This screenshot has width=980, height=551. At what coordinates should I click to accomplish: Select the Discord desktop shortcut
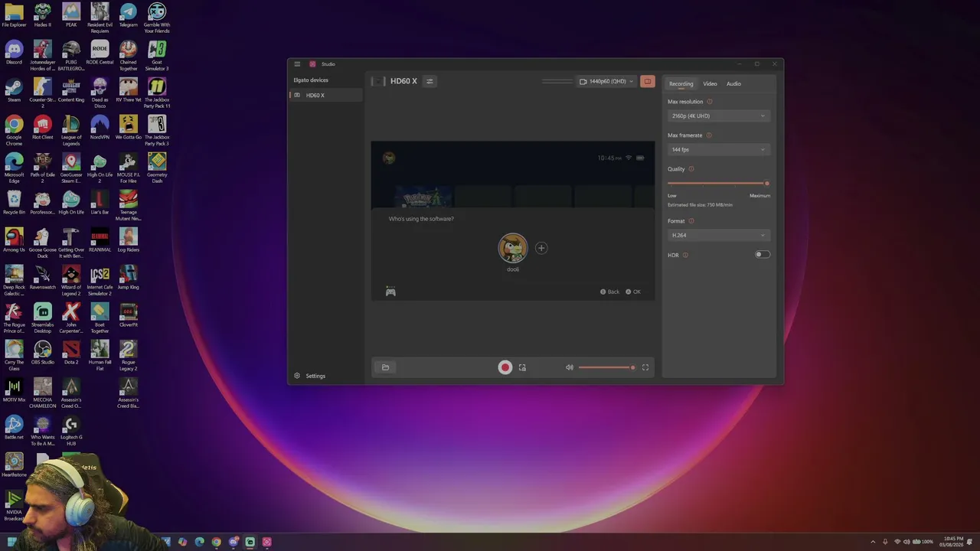pyautogui.click(x=14, y=53)
